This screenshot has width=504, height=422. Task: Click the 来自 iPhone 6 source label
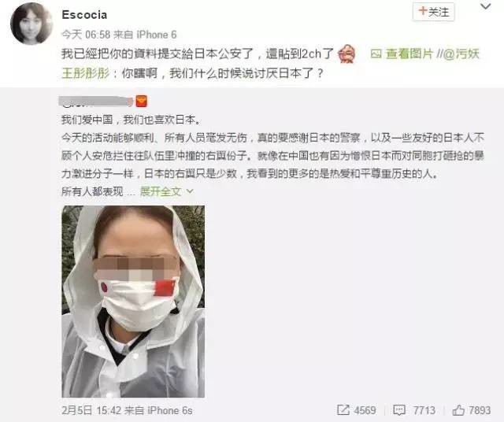145,35
